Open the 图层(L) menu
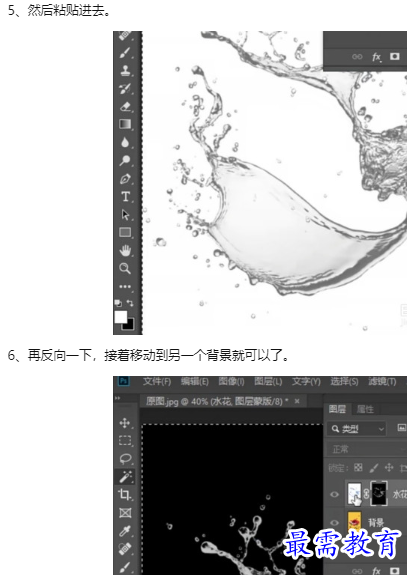Screen dimensions: 407x575 [x=268, y=382]
